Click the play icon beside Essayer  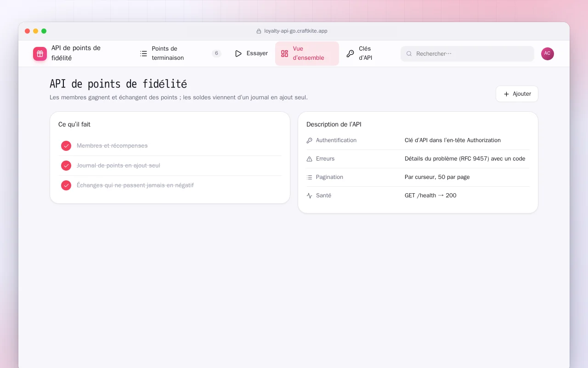click(x=238, y=53)
